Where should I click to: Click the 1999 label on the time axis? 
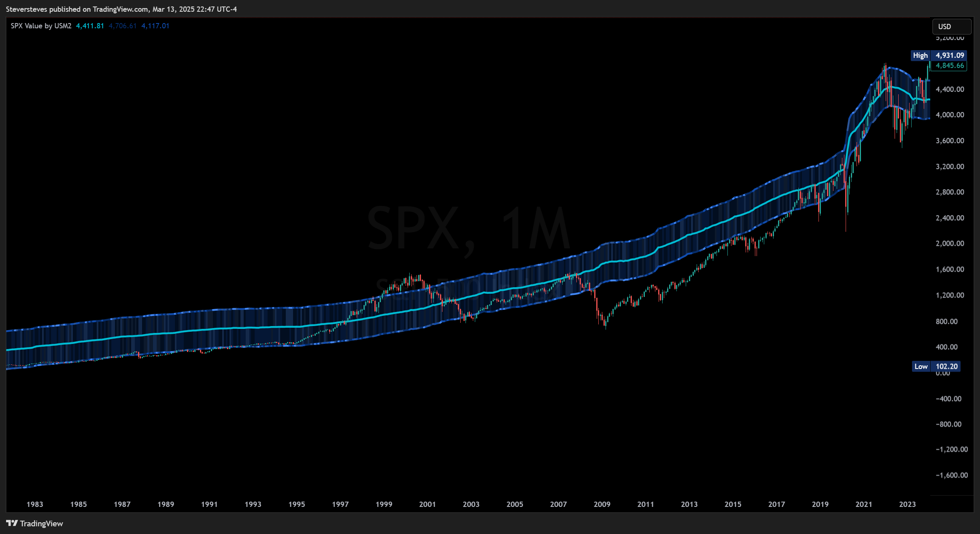[384, 504]
